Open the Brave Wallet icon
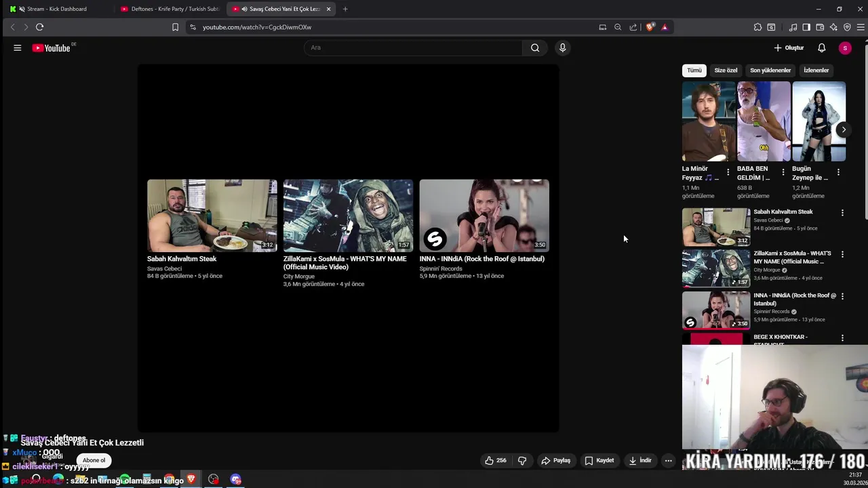The height and width of the screenshot is (488, 868). pyautogui.click(x=820, y=27)
